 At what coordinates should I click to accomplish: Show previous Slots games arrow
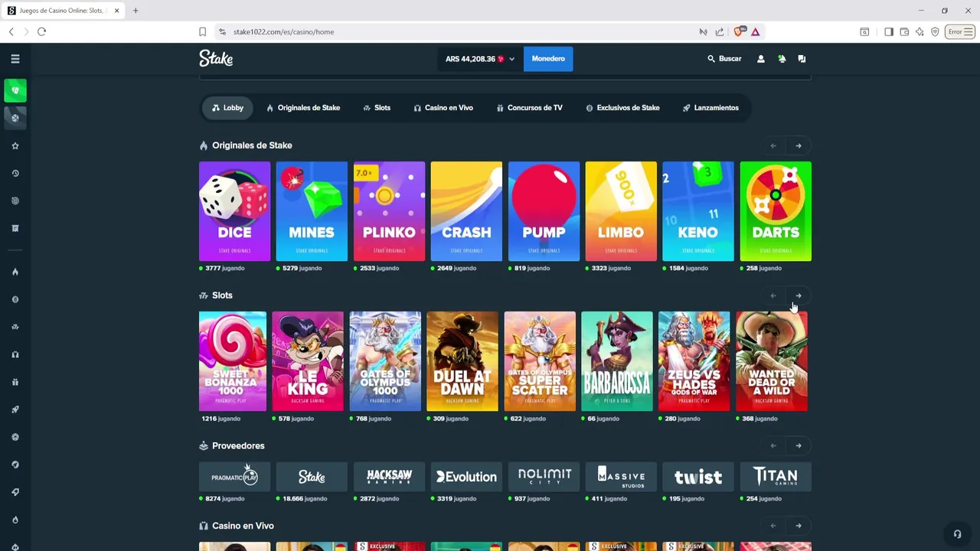pos(773,295)
